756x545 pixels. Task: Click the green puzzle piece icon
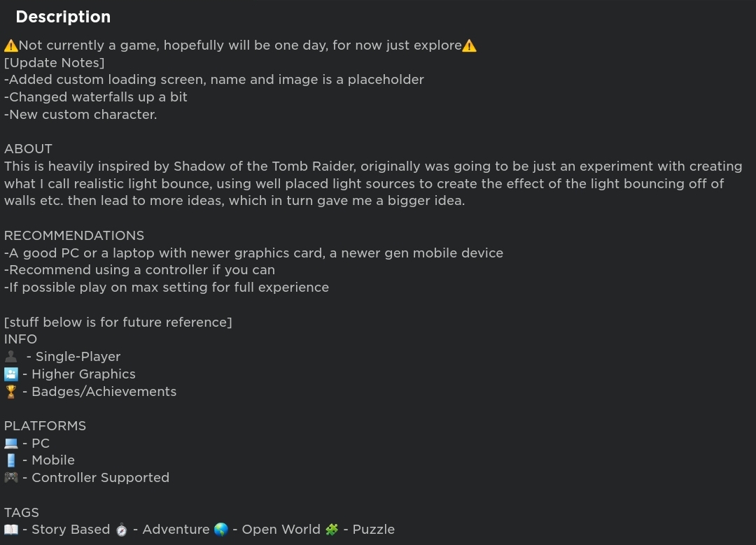pos(332,530)
